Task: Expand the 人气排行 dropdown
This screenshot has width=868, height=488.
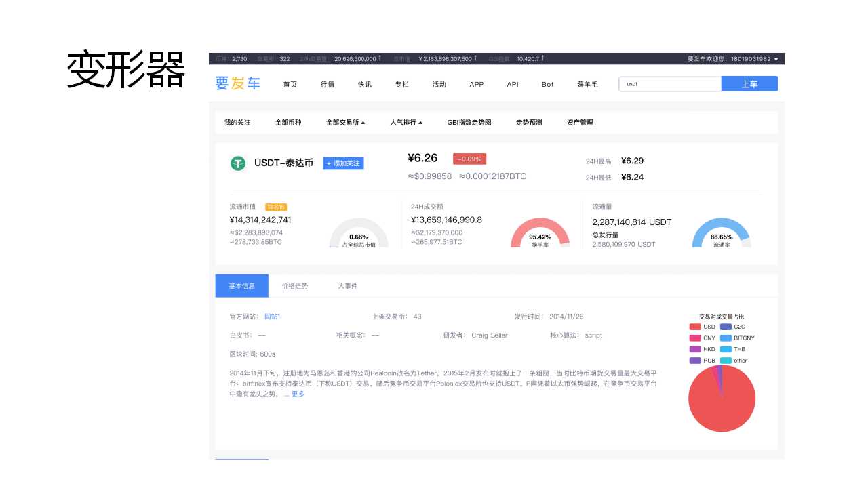Action: click(406, 123)
